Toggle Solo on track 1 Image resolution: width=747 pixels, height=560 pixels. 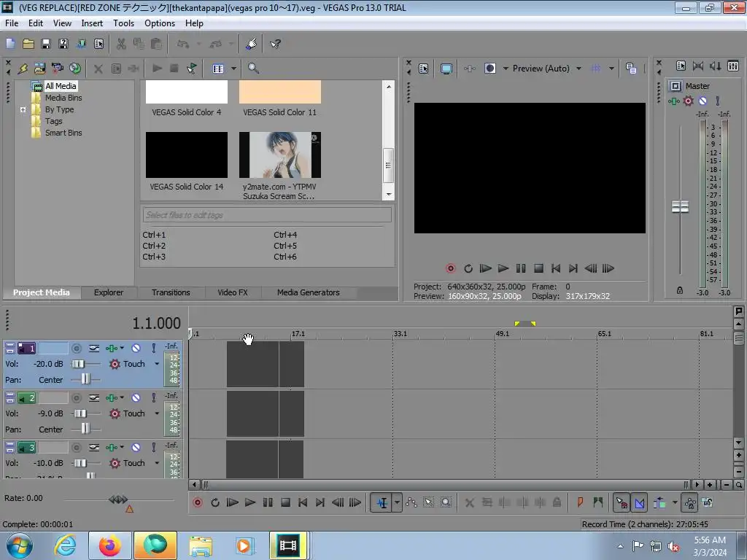(153, 349)
